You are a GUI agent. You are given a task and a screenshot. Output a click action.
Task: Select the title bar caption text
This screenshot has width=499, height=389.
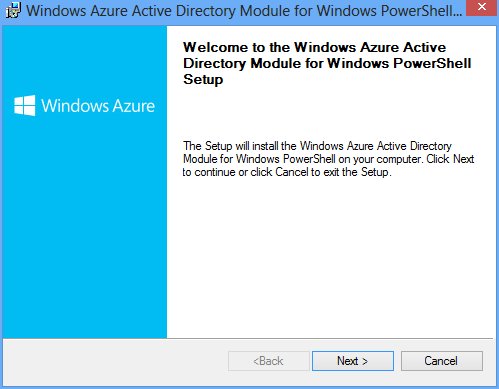(244, 11)
